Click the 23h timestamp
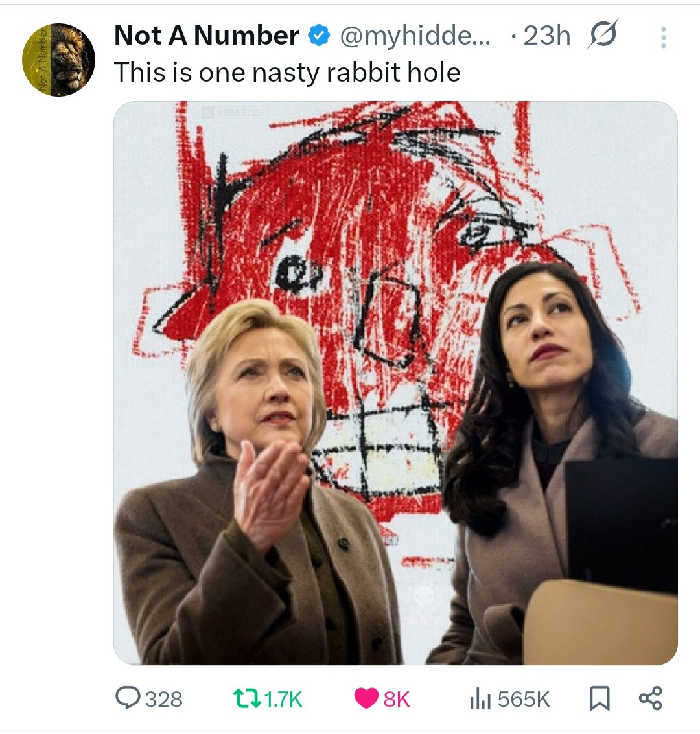700x734 pixels. point(546,36)
